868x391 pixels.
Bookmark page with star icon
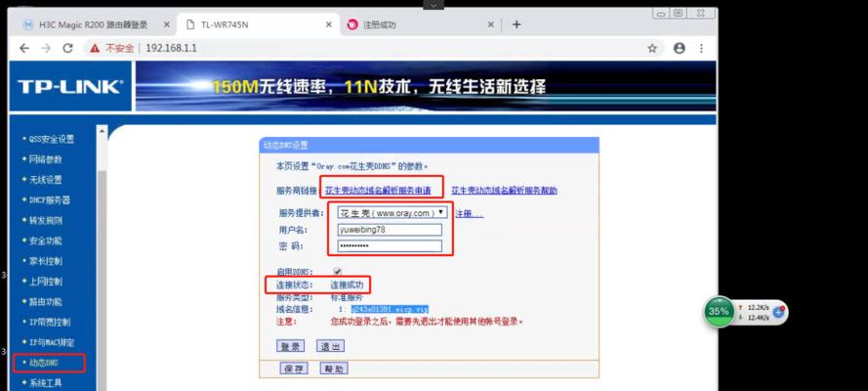(x=652, y=48)
